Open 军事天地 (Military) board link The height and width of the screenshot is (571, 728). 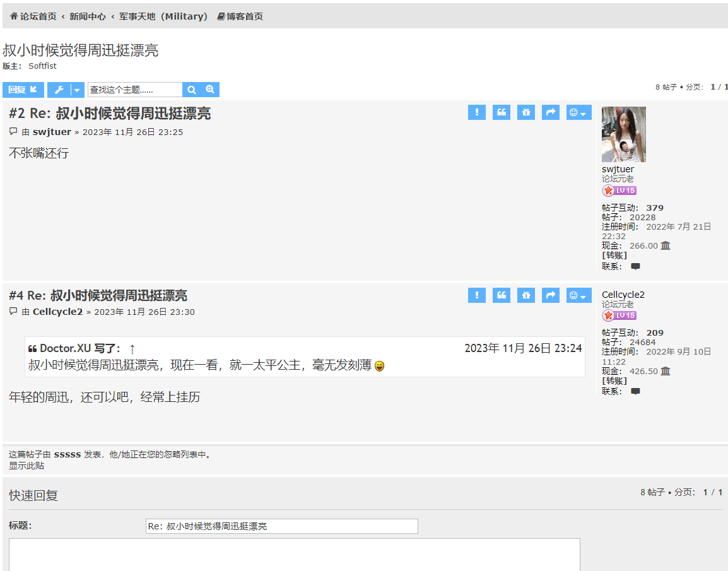[x=163, y=16]
